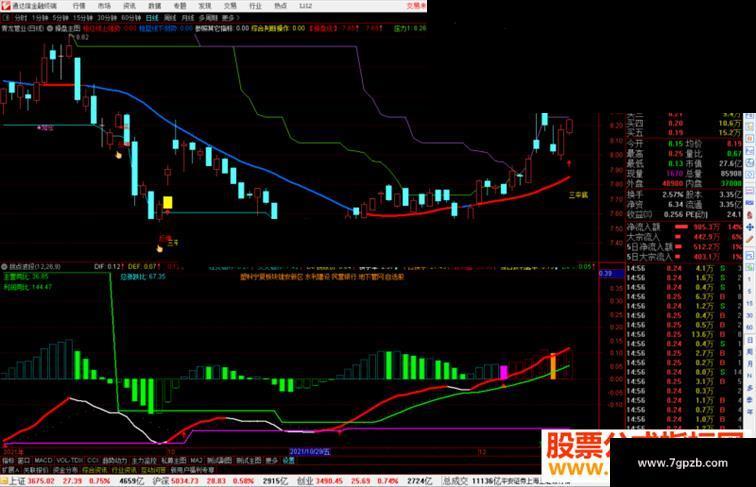Viewport: 756px width, 487px height.
Task: Open the 关联报价 tab
Action: (36, 470)
